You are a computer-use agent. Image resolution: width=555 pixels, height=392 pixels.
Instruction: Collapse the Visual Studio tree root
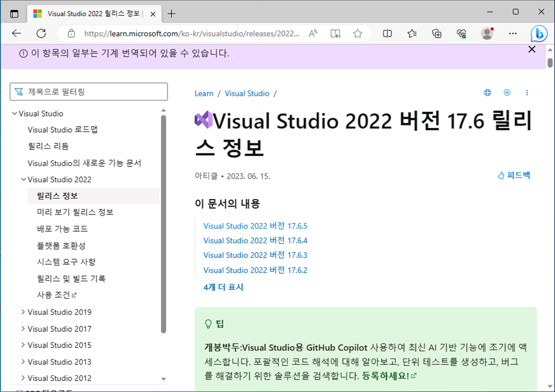[14, 114]
